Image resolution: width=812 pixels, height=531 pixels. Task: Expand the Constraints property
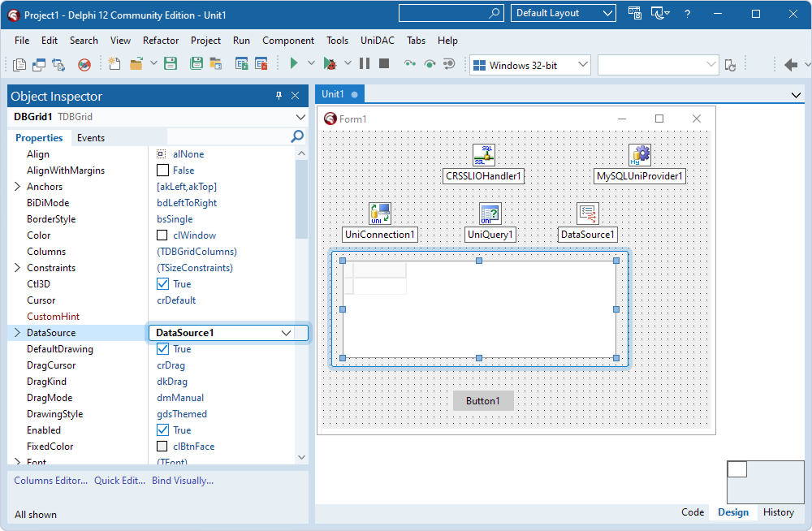(17, 267)
